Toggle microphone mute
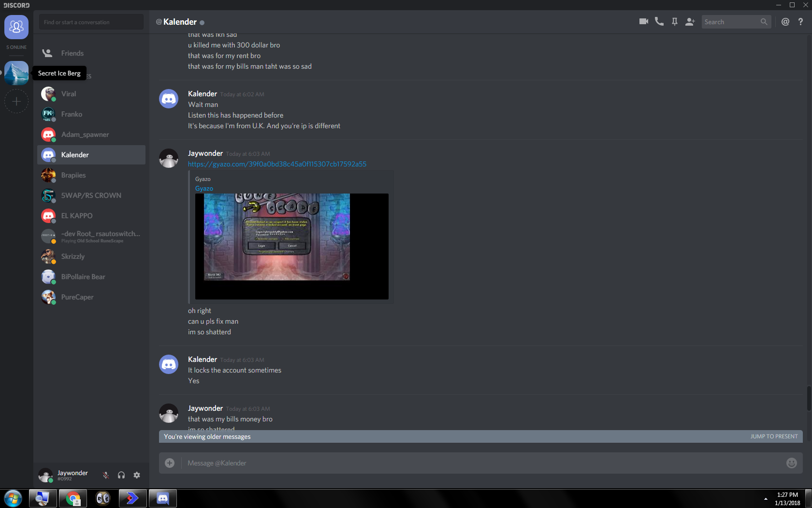 point(106,475)
